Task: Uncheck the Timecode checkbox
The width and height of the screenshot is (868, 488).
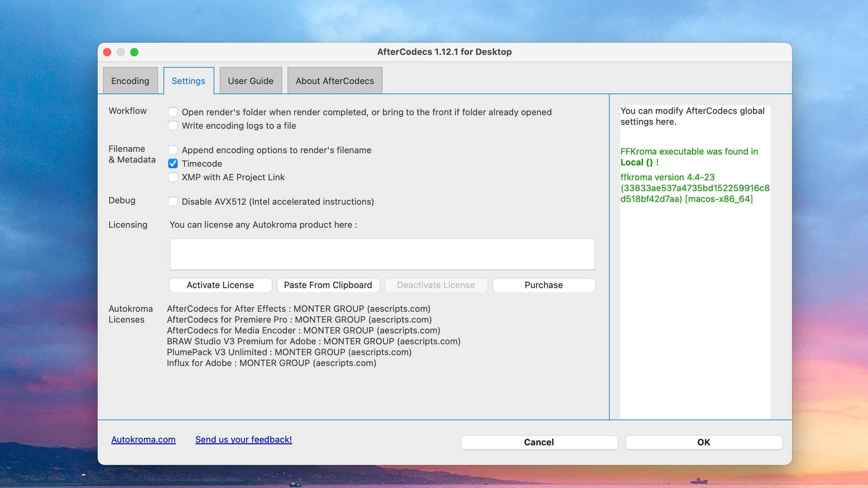Action: tap(173, 164)
